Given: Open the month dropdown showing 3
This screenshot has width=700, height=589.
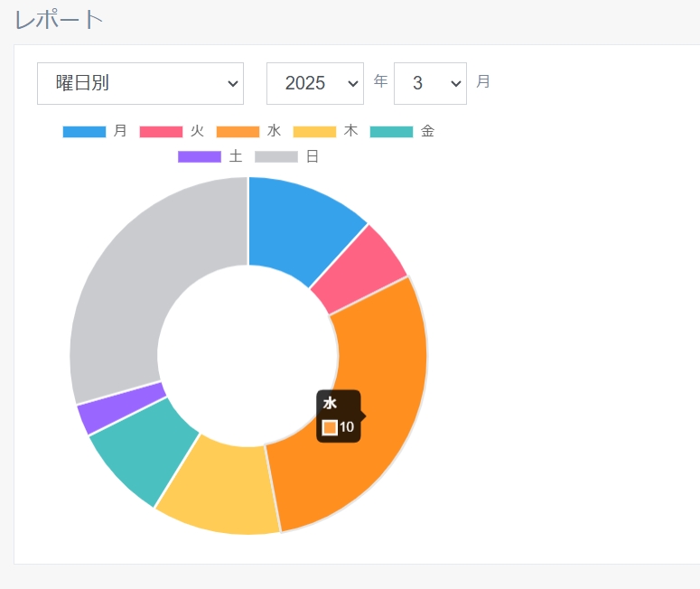Looking at the screenshot, I should (430, 83).
